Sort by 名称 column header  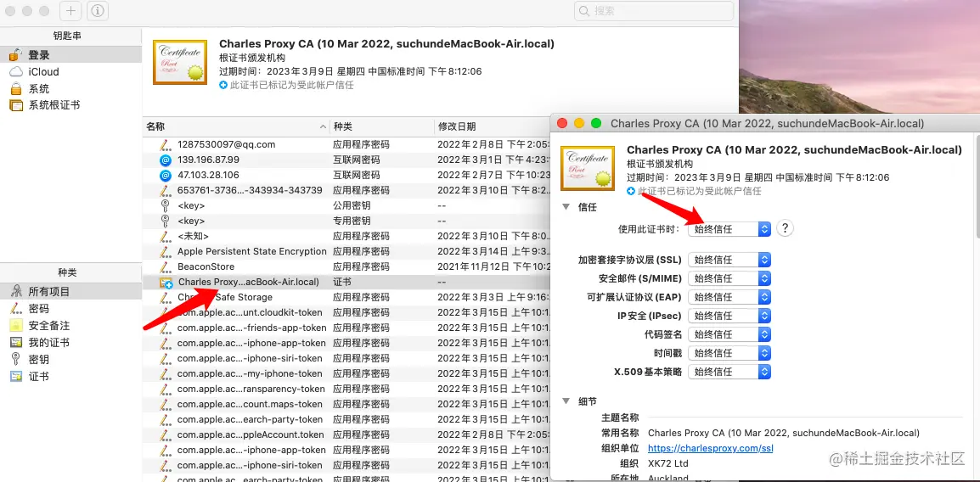(236, 126)
